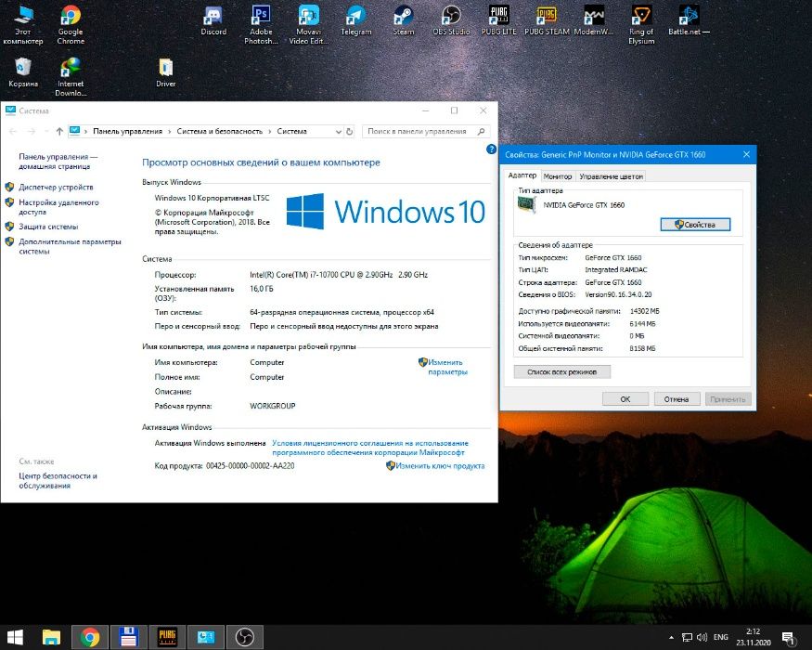Screen dimensions: 812x650
Task: Refresh the Control Panel address bar
Action: click(x=350, y=132)
